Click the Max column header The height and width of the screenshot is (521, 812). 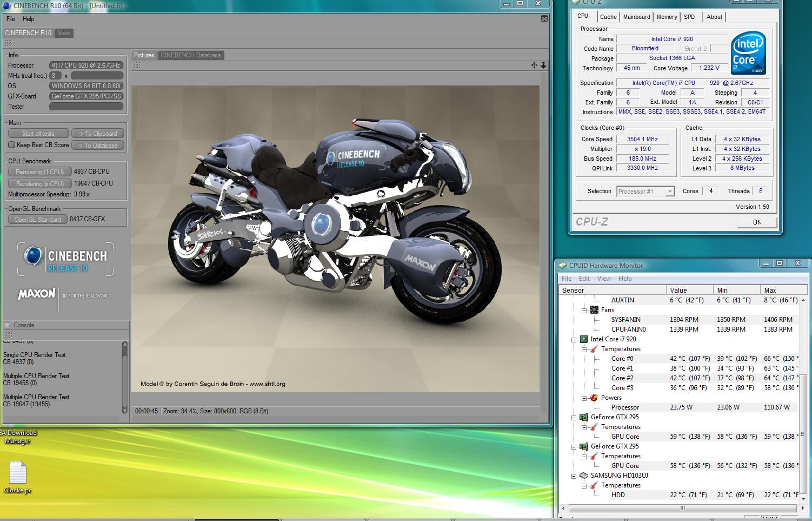[x=780, y=290]
